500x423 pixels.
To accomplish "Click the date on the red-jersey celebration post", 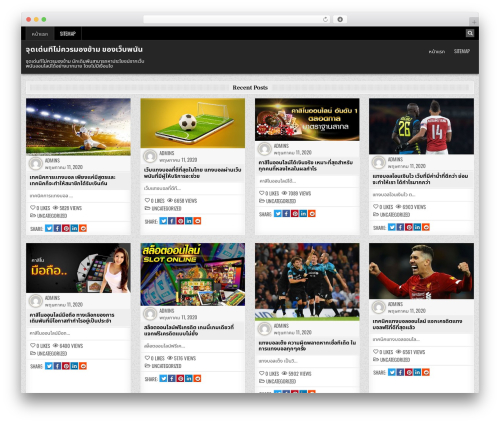I will pyautogui.click(x=407, y=311).
